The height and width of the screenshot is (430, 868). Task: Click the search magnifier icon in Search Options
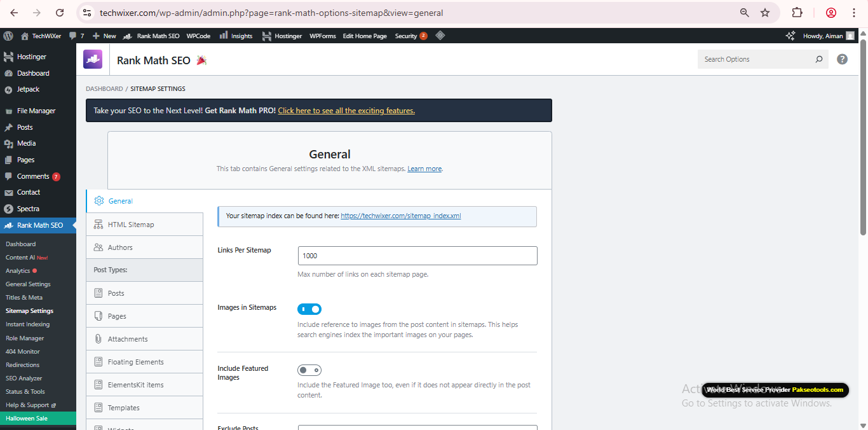click(819, 59)
